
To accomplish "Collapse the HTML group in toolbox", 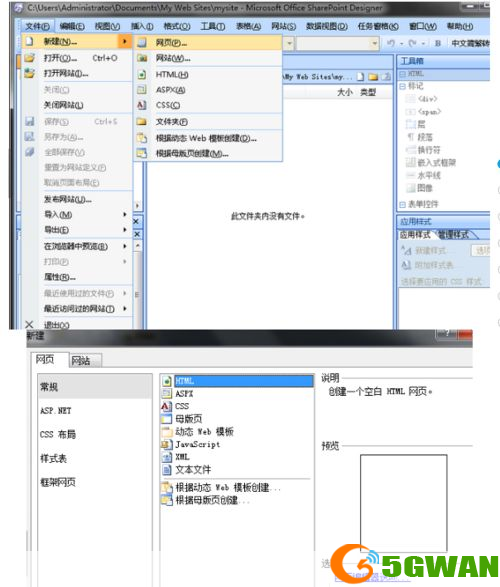I will coord(402,74).
